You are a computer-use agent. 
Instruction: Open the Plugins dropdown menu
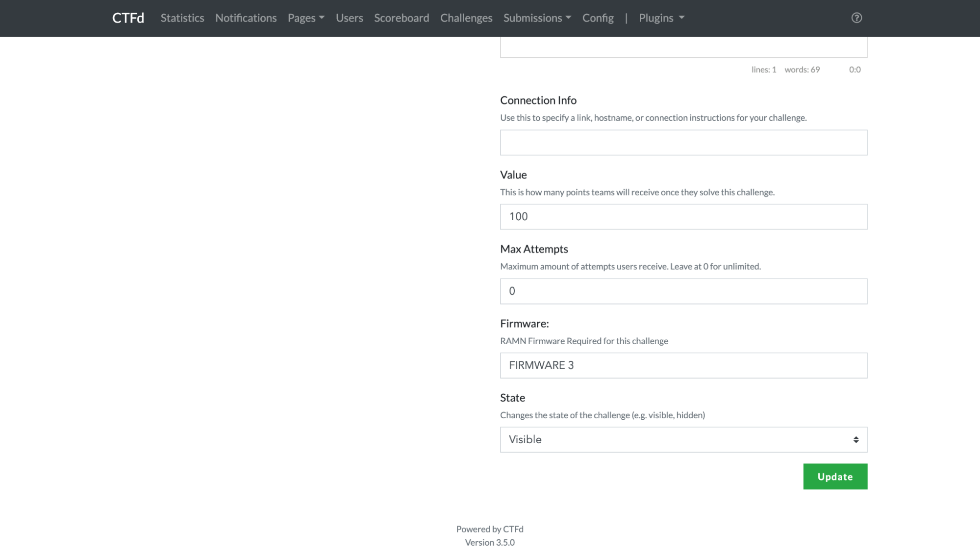661,18
